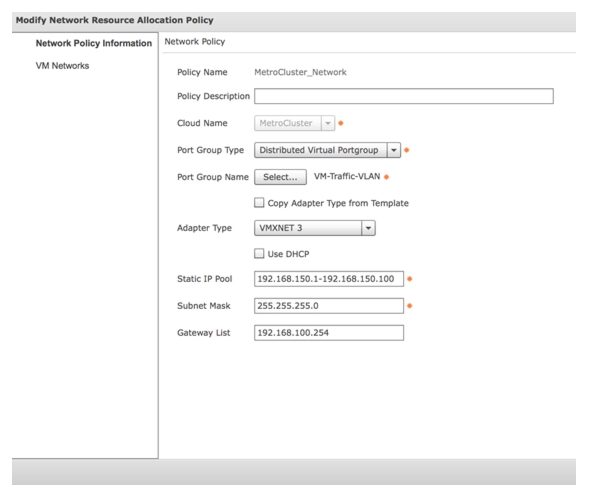The image size is (589, 498).
Task: Click the orange marker beside Subnet Mask
Action: point(410,306)
